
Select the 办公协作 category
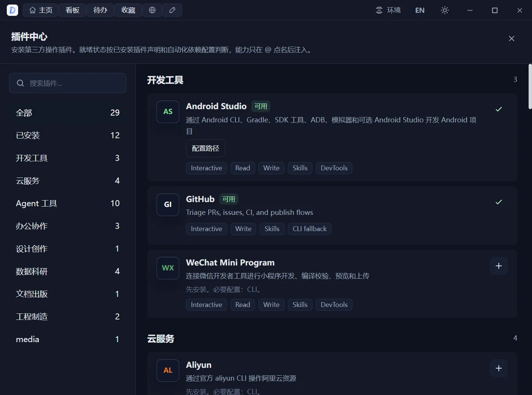point(68,226)
